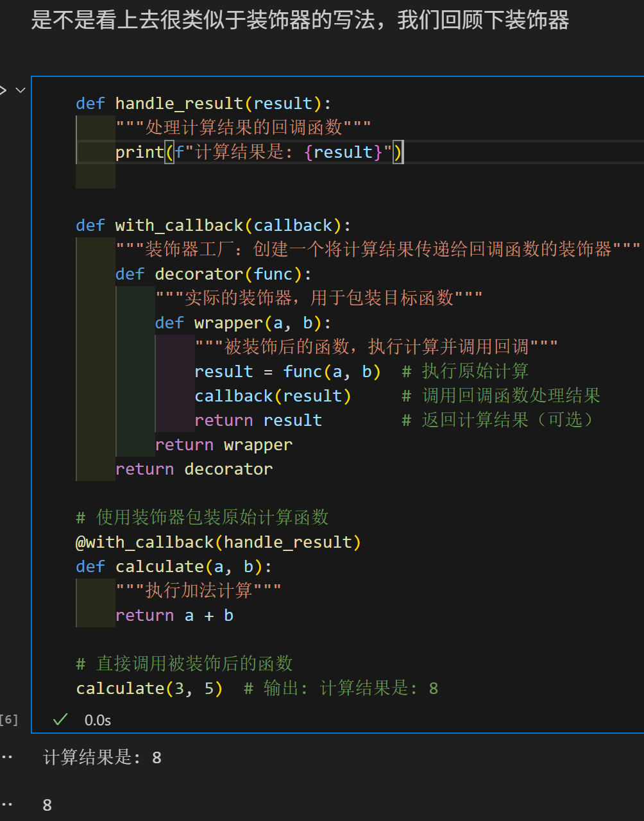Viewport: 644px width, 821px height.
Task: Click the trailing comment '# 输出: 计算结果是: 8'
Action: click(x=341, y=688)
